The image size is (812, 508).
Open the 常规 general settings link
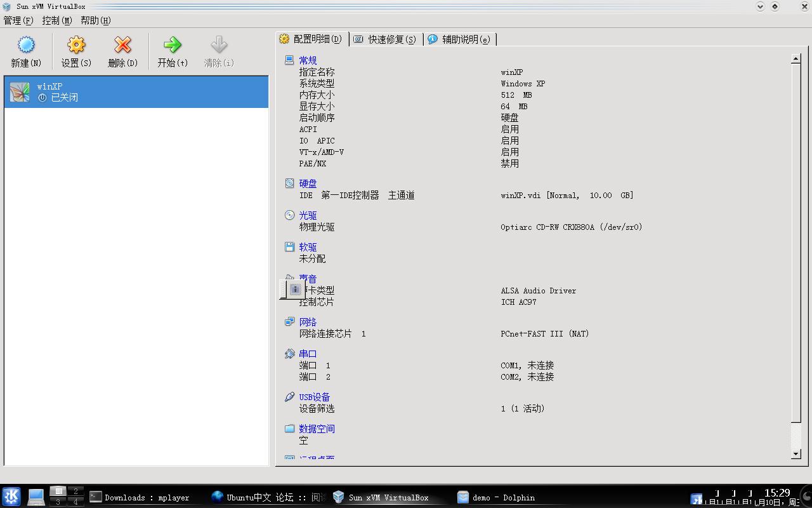pyautogui.click(x=308, y=60)
